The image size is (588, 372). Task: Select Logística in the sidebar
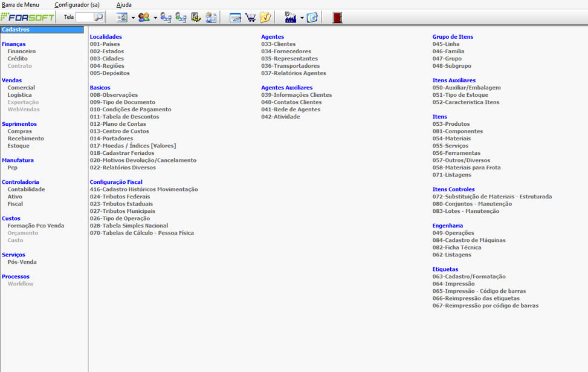pos(19,95)
